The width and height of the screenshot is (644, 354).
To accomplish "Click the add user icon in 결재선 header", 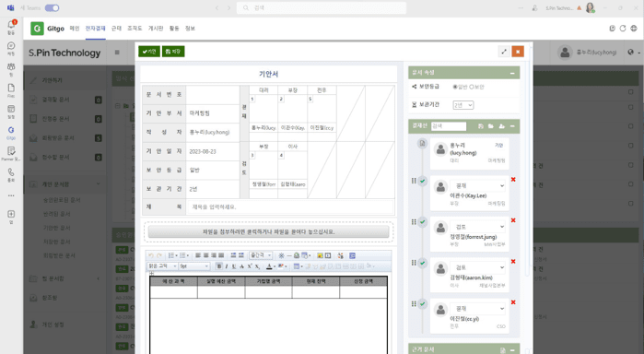I will click(501, 126).
